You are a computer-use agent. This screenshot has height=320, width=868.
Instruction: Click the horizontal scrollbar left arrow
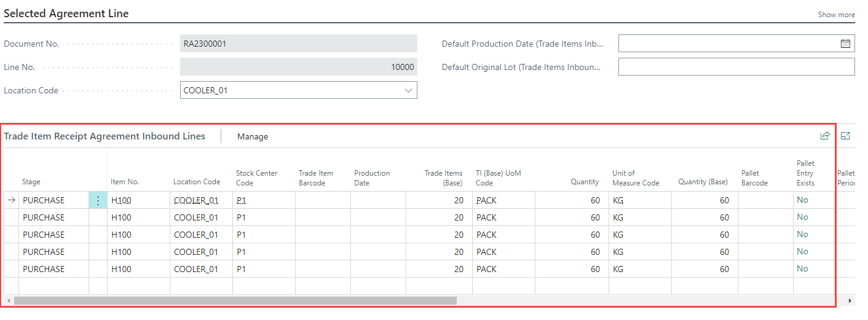click(x=9, y=301)
